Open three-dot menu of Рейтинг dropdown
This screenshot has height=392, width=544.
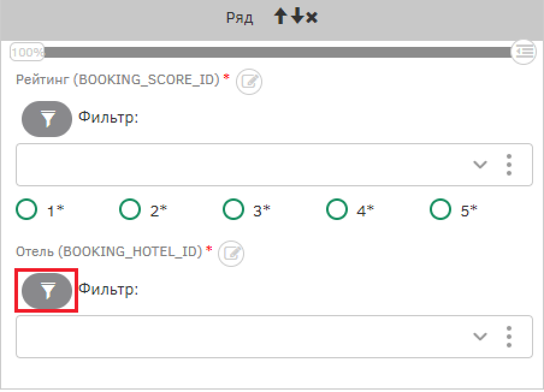(509, 165)
